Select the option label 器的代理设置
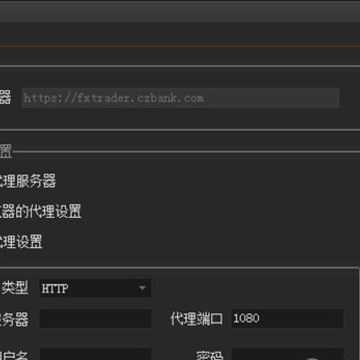Viewport: 360px width, 360px height. [40, 212]
